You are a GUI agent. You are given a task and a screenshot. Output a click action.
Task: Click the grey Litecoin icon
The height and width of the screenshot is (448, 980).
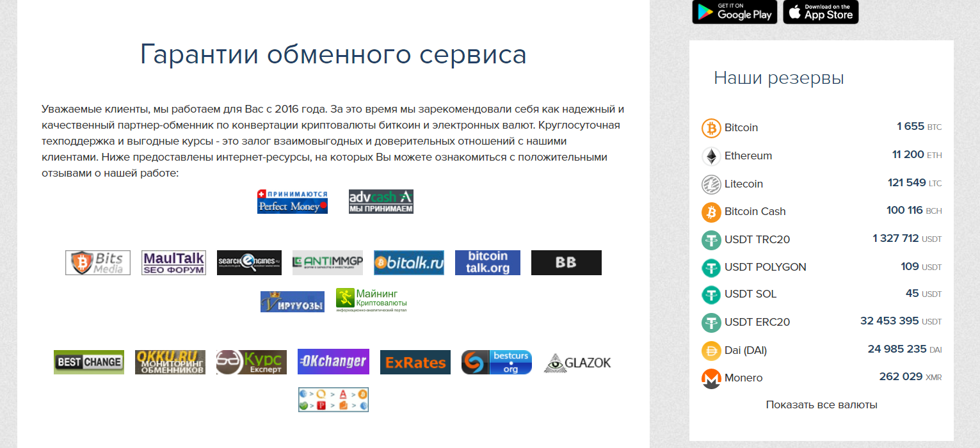pos(711,184)
